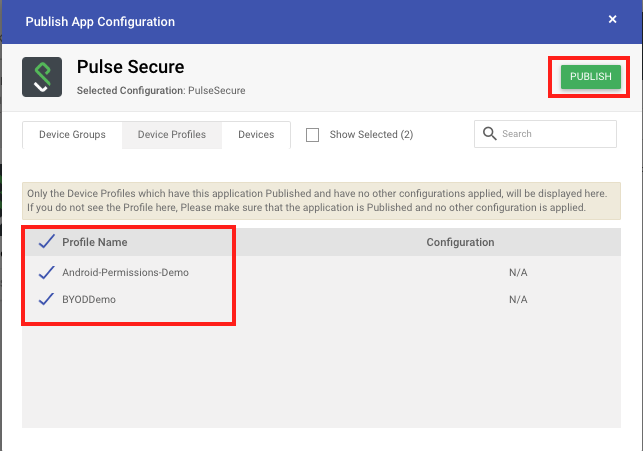The width and height of the screenshot is (643, 451).
Task: Toggle select-all checkmark beside Profile Name
Action: (x=46, y=241)
